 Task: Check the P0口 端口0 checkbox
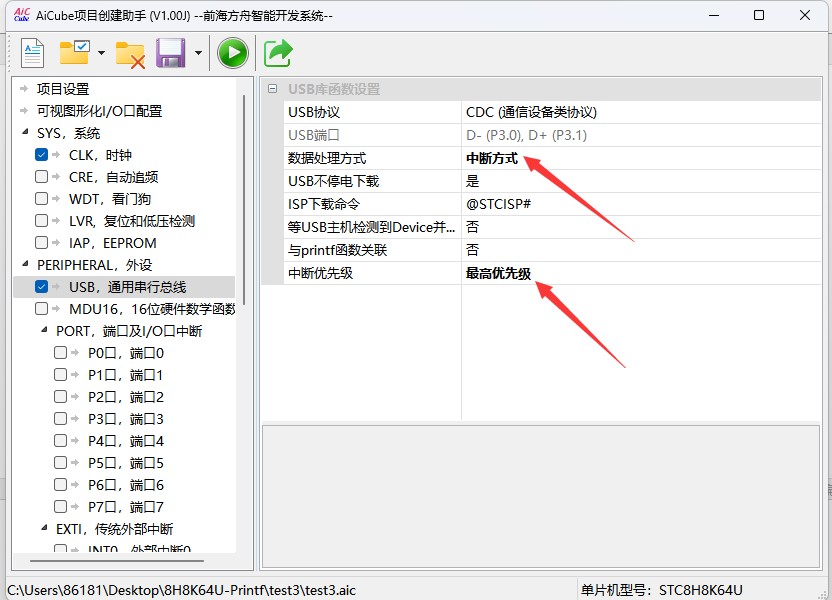(x=60, y=353)
